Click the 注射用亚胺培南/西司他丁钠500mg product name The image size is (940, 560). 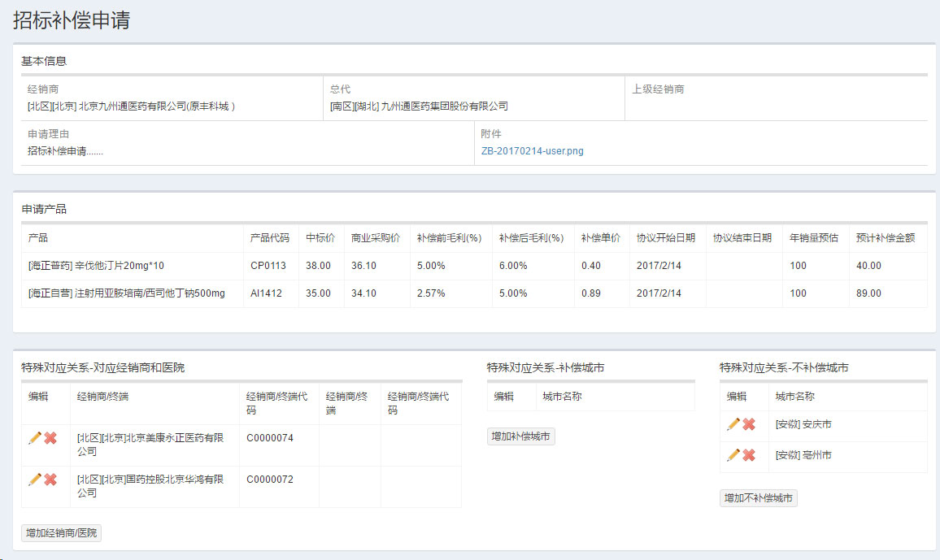click(x=149, y=293)
